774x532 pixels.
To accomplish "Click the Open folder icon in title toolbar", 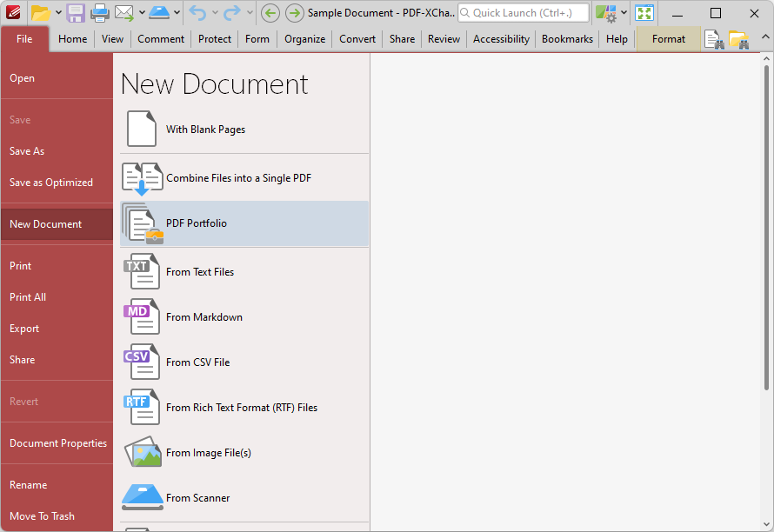I will [x=41, y=13].
